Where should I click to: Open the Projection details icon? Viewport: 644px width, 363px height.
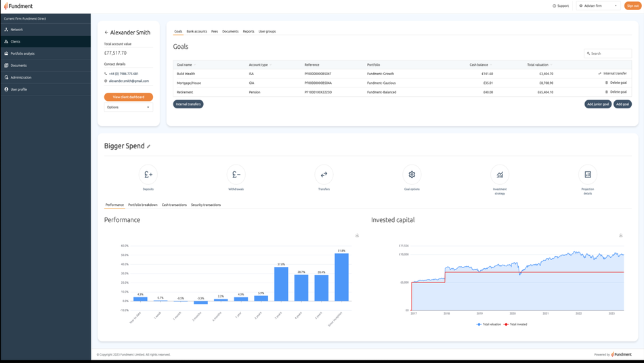588,175
